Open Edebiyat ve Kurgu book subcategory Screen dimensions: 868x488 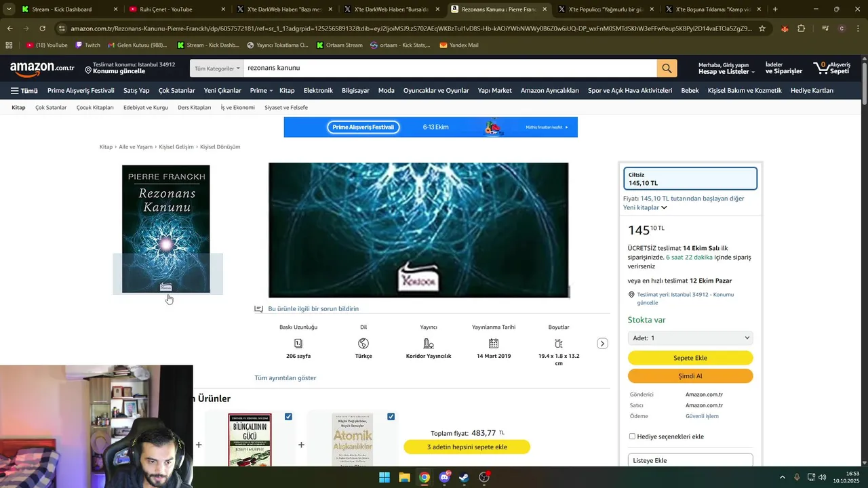click(146, 108)
